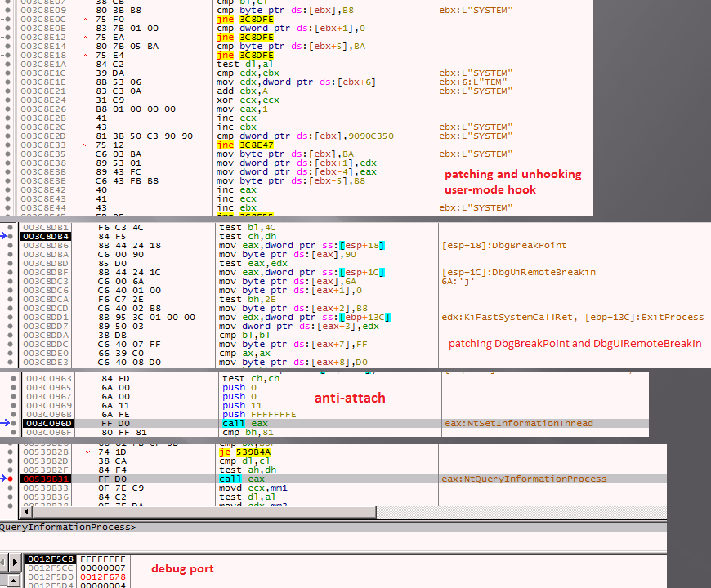Screen dimensions: 711x588
Task: Select stack address 0012F5C8
Action: click(x=49, y=559)
